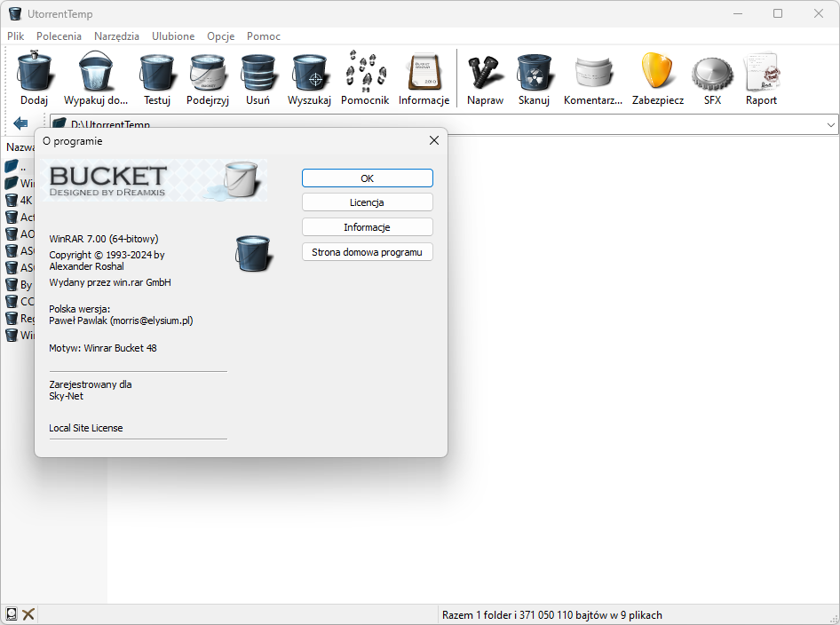Click the status bar total bytes text
840x625 pixels.
click(x=551, y=615)
